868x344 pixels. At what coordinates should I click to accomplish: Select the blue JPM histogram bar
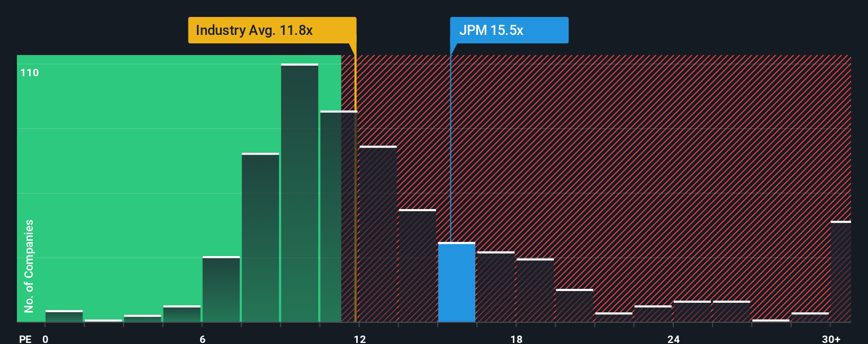457,282
